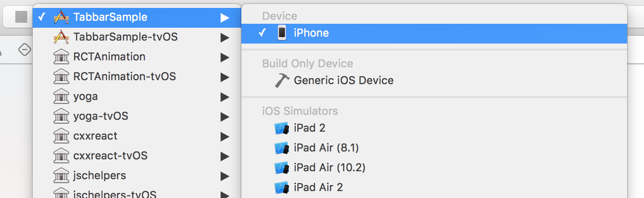Expand the RCTAnimation-tvOS submenu arrow
644x198 pixels.
(225, 77)
